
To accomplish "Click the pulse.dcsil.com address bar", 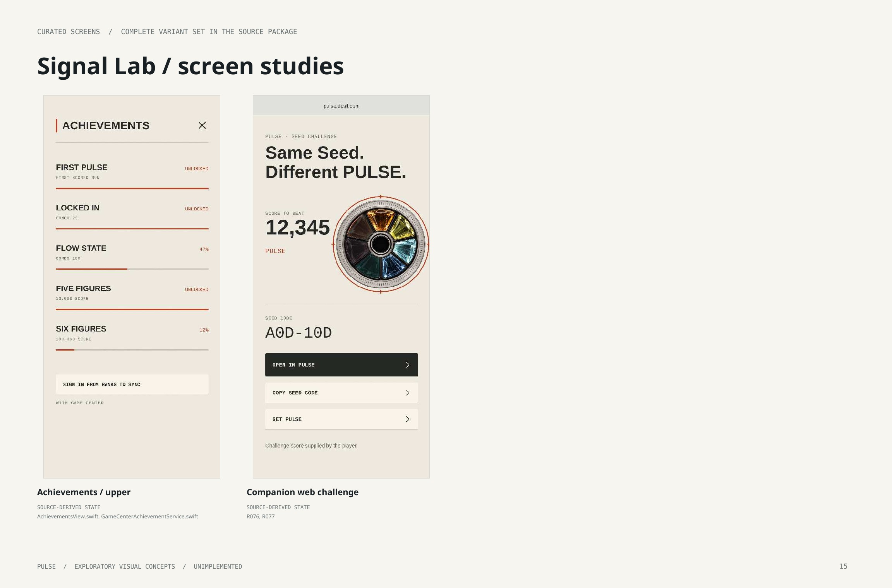I will click(341, 106).
